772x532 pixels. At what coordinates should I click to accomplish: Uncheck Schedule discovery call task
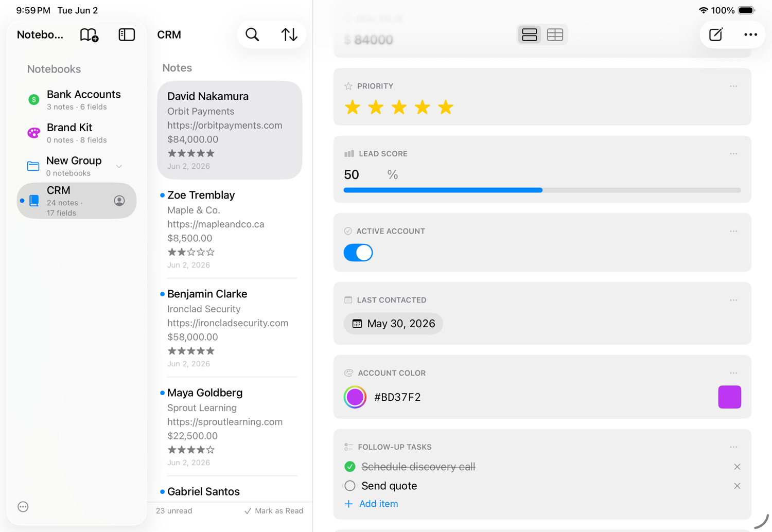(x=350, y=467)
